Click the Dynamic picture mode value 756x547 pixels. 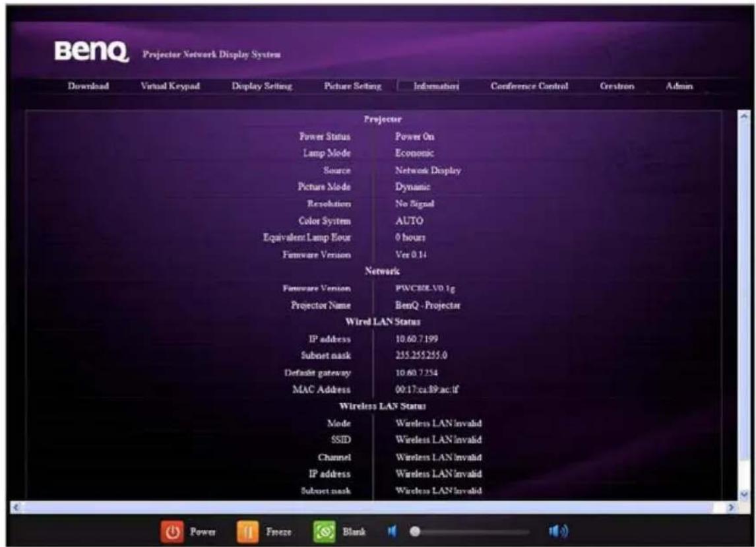click(413, 187)
